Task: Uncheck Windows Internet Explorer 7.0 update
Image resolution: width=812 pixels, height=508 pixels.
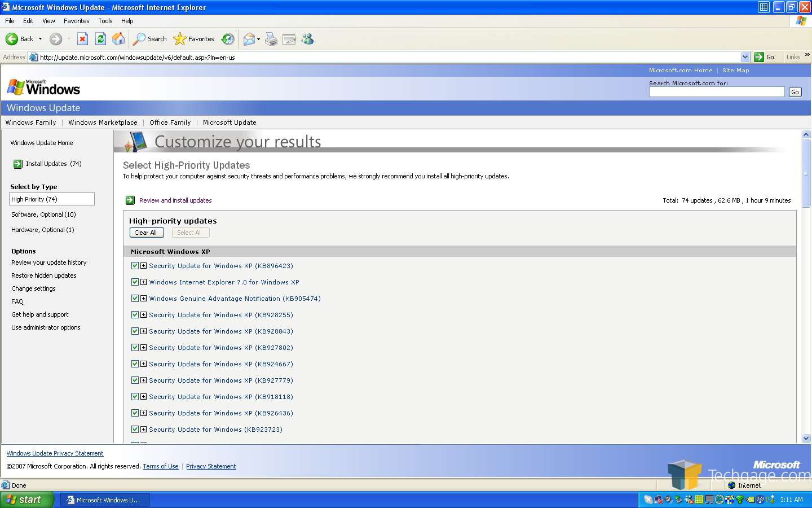Action: [x=135, y=282]
